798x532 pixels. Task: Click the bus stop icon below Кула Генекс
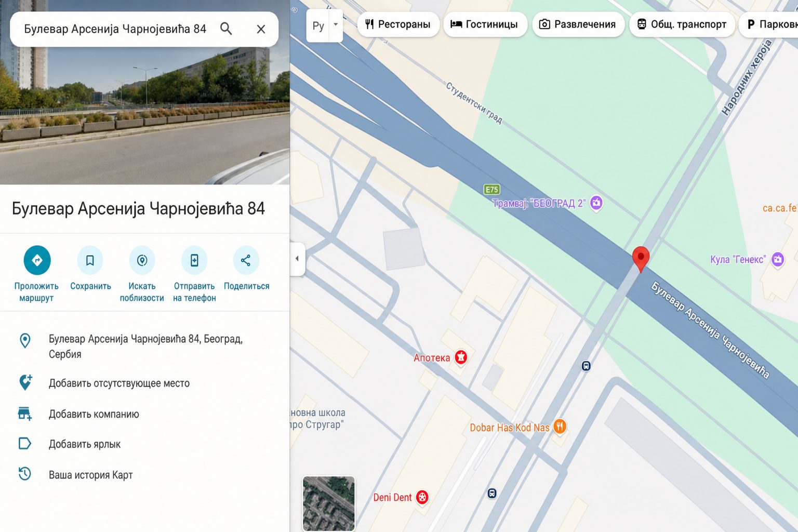point(586,366)
